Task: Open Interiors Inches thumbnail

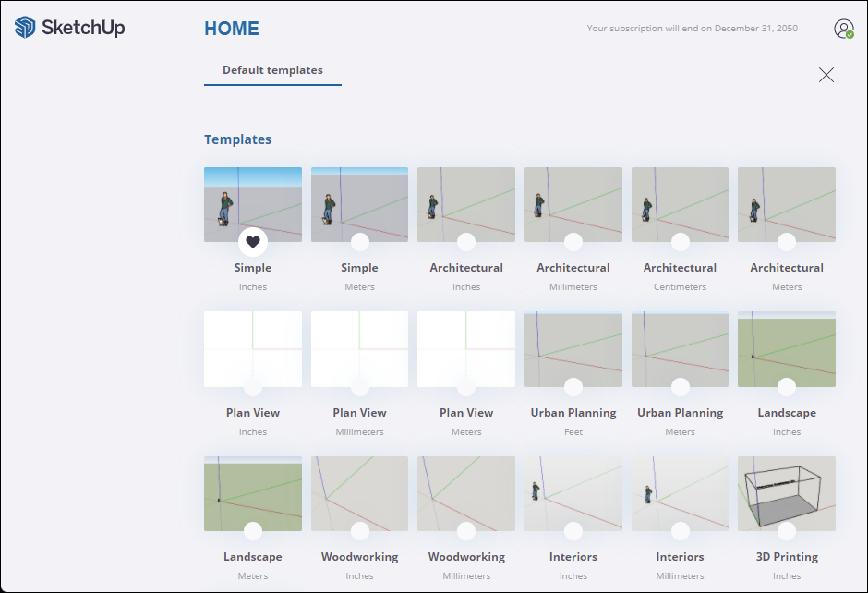Action: [x=573, y=492]
